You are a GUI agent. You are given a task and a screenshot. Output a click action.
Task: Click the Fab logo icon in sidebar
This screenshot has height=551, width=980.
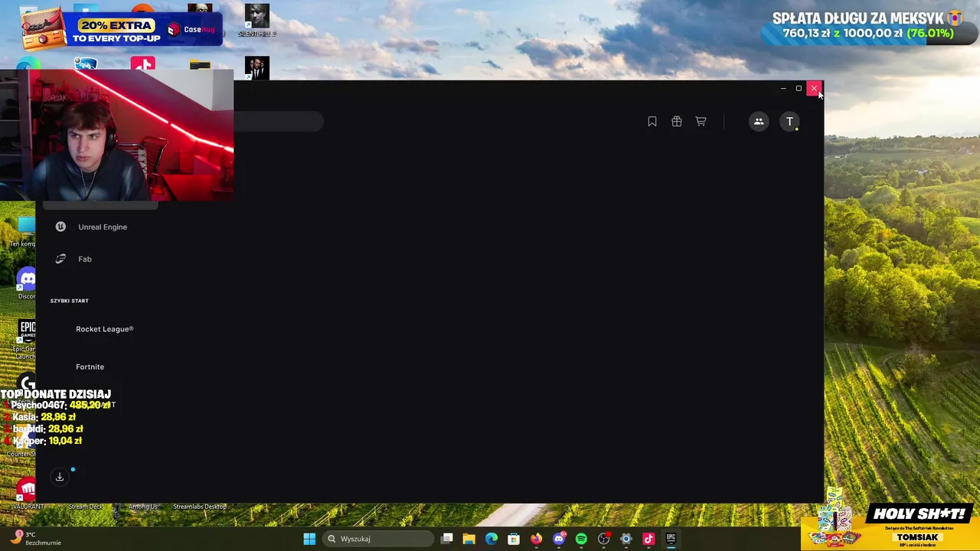[60, 259]
